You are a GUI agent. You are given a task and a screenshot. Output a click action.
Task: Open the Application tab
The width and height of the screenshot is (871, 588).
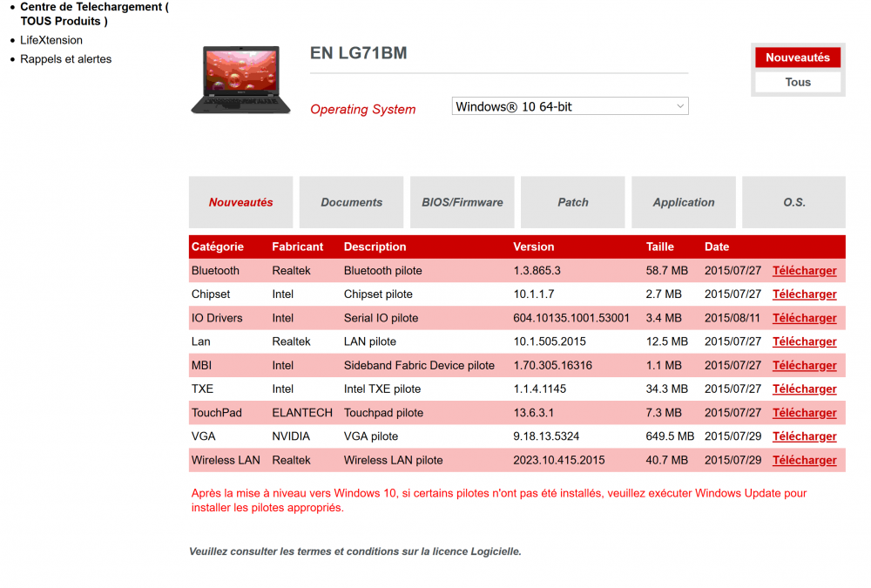[683, 202]
